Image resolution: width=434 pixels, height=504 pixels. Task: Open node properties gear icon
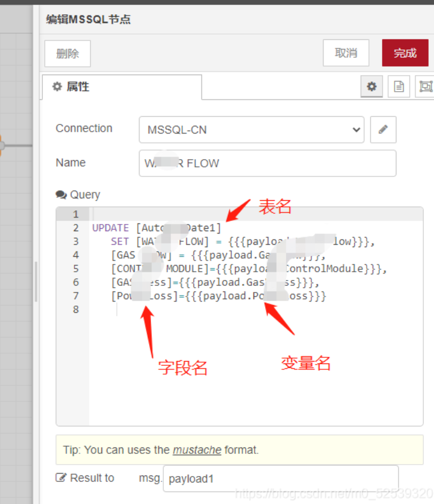(x=371, y=86)
